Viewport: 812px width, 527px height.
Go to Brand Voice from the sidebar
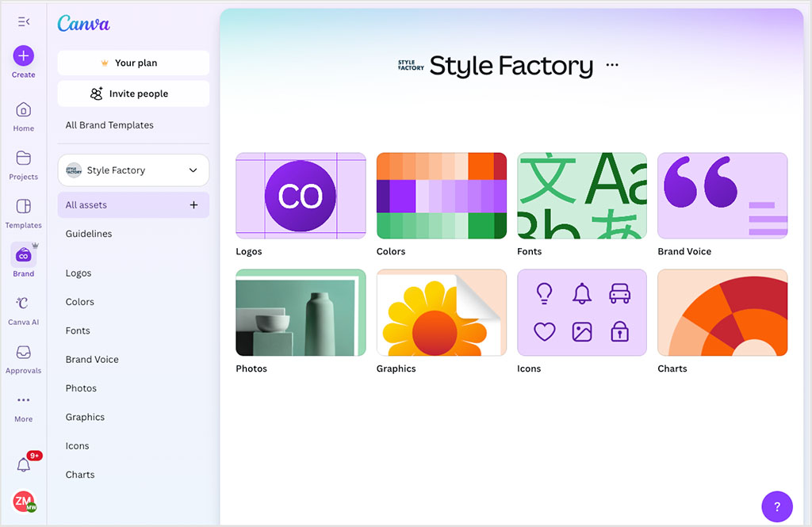coord(91,359)
